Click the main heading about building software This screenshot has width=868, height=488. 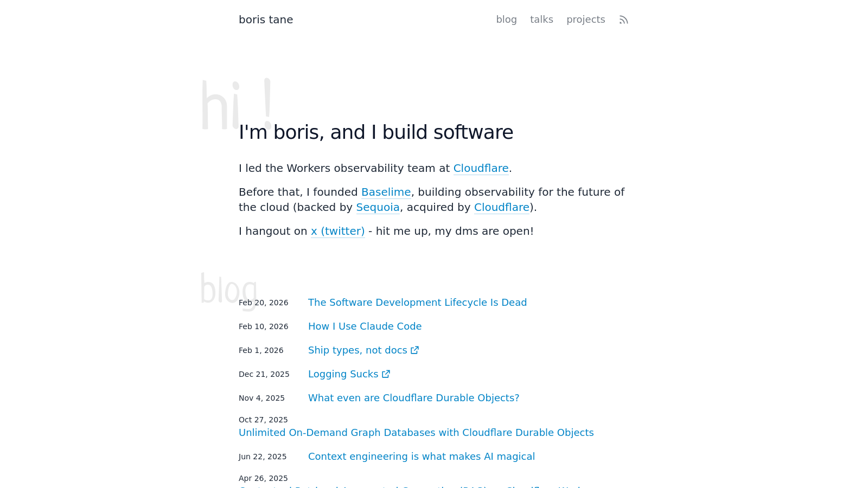pyautogui.click(x=376, y=132)
